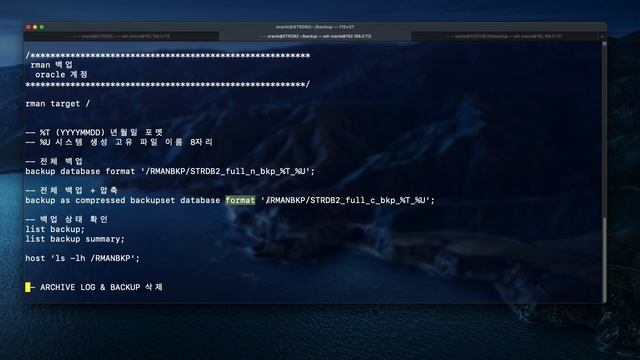Select the active middle tab ~/backup ssh
The image size is (640, 360).
pos(315,36)
